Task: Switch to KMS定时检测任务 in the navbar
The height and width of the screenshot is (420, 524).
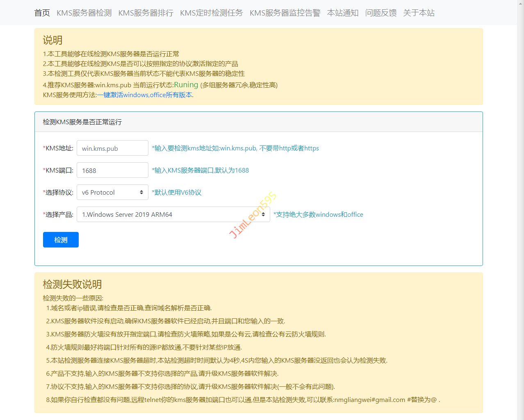Action: click(x=211, y=13)
